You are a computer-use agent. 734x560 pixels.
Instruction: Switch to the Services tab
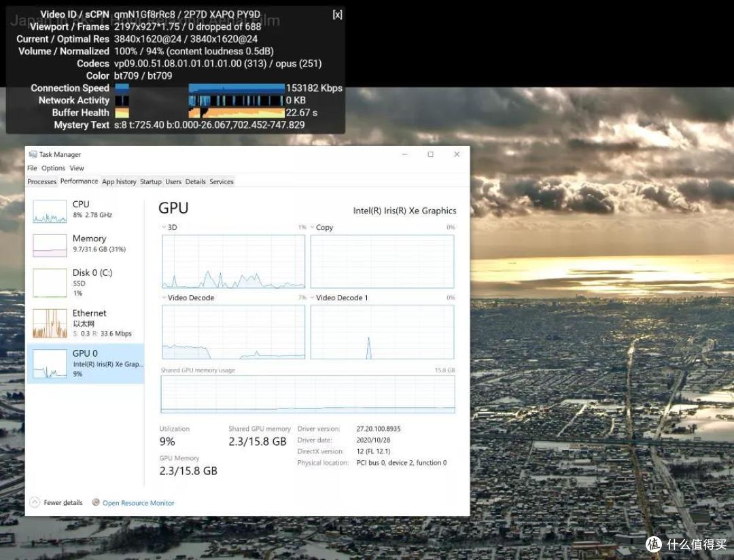[222, 181]
